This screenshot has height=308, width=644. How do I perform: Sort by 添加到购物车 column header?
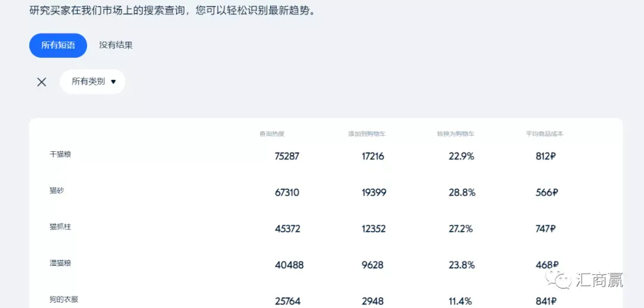367,134
